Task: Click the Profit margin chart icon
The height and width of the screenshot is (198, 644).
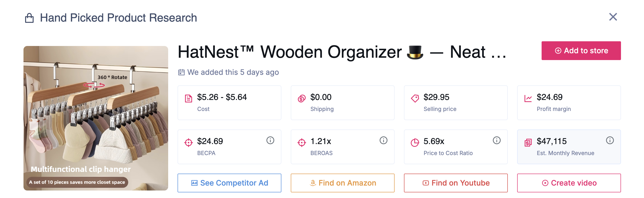Action: 528,99
